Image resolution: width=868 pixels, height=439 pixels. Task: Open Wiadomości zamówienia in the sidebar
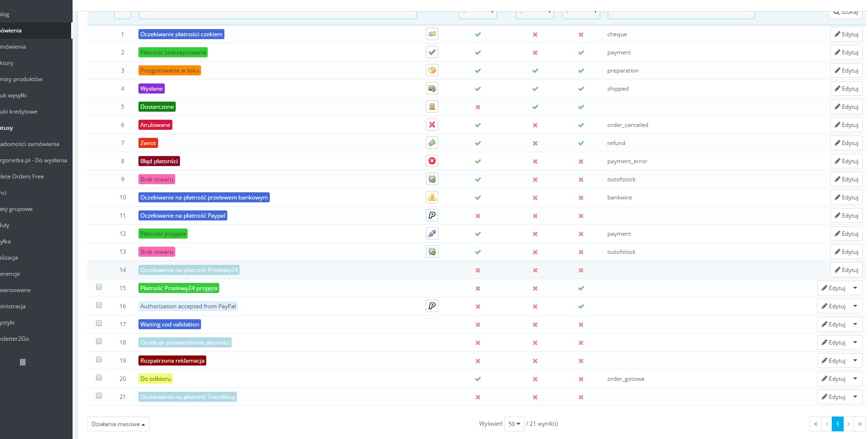tap(29, 144)
